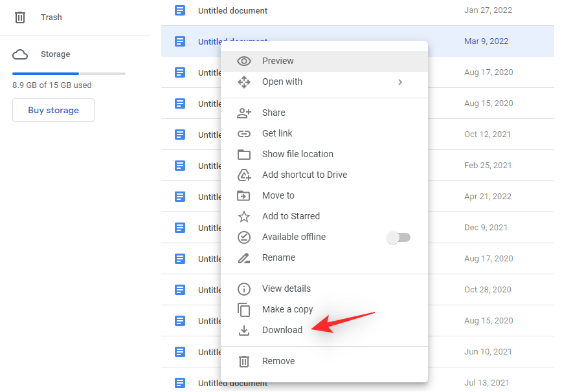Click the Download arrow icon

tap(244, 330)
